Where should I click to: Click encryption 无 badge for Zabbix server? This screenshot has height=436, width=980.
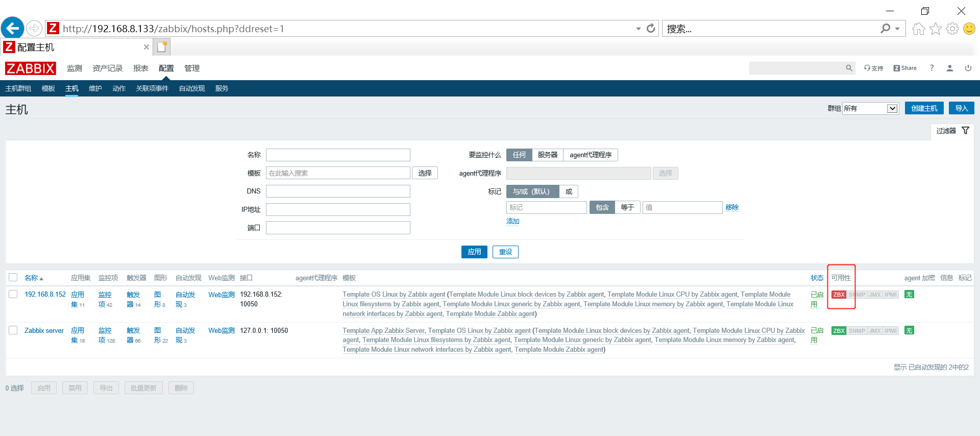tap(909, 331)
